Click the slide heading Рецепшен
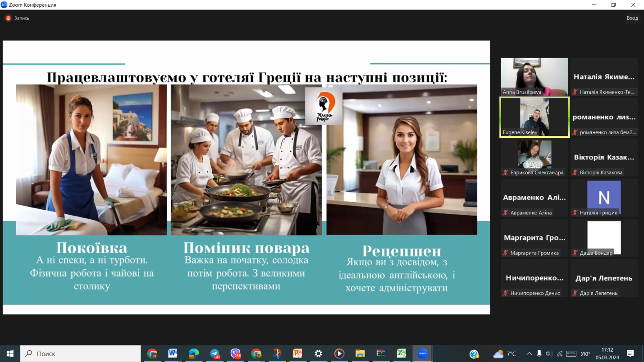This screenshot has height=362, width=644. pyautogui.click(x=402, y=251)
